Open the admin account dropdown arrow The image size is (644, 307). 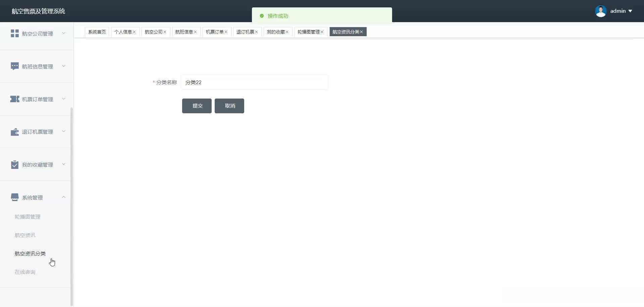(630, 11)
